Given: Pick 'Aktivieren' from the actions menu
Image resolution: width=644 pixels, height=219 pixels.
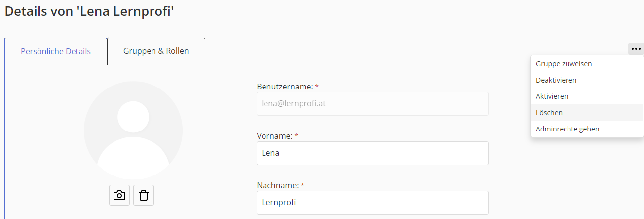Looking at the screenshot, I should pyautogui.click(x=552, y=96).
